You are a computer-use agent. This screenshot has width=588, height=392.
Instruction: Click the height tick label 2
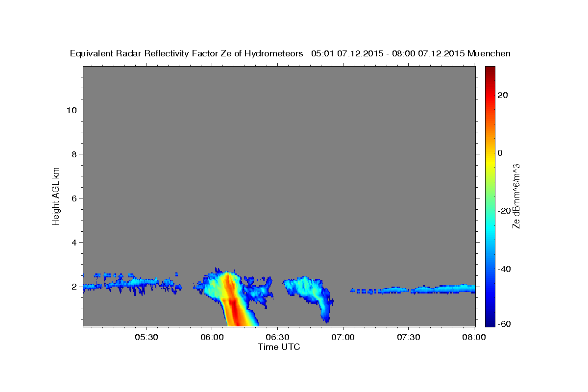click(x=74, y=286)
